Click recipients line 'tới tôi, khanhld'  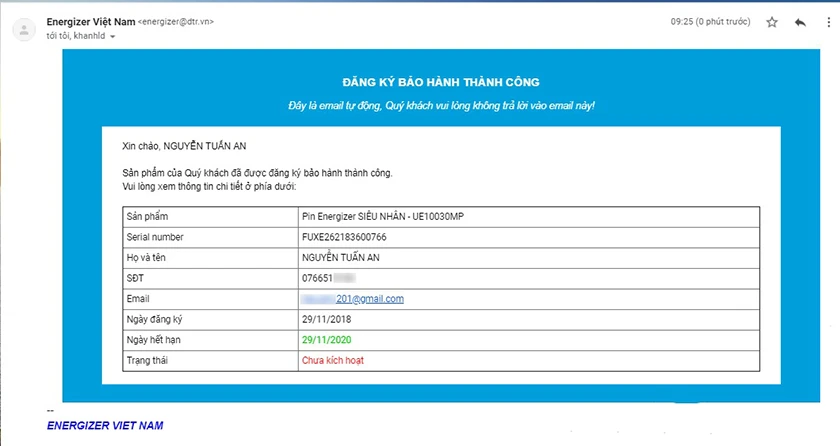coord(76,36)
